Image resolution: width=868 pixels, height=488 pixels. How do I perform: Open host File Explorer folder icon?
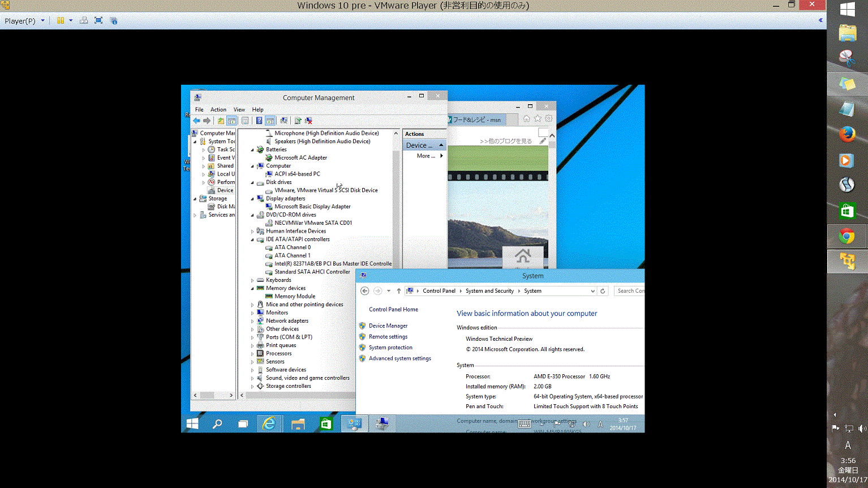(x=847, y=32)
